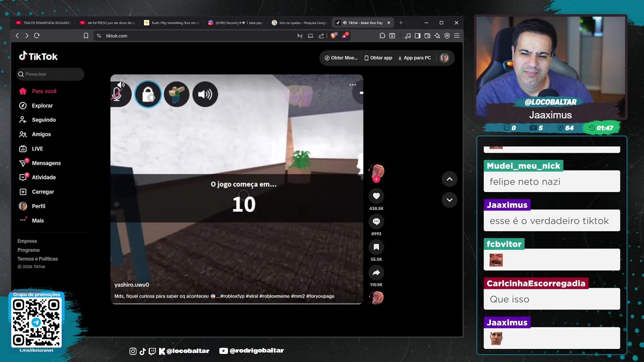
Task: Open yashiro.uwu0 creator profile
Action: (132, 285)
